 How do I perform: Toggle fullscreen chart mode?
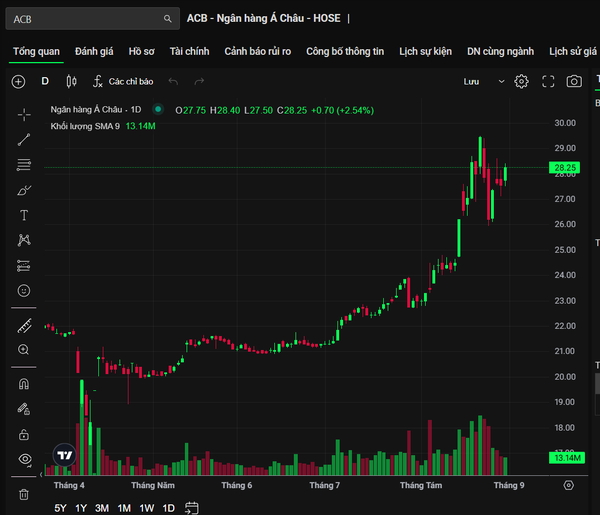coord(548,81)
